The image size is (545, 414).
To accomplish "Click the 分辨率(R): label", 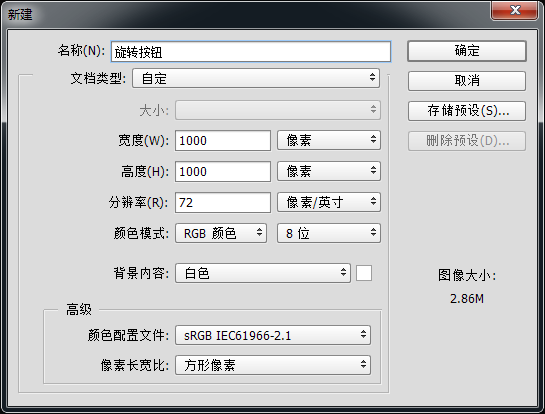I will [x=139, y=202].
